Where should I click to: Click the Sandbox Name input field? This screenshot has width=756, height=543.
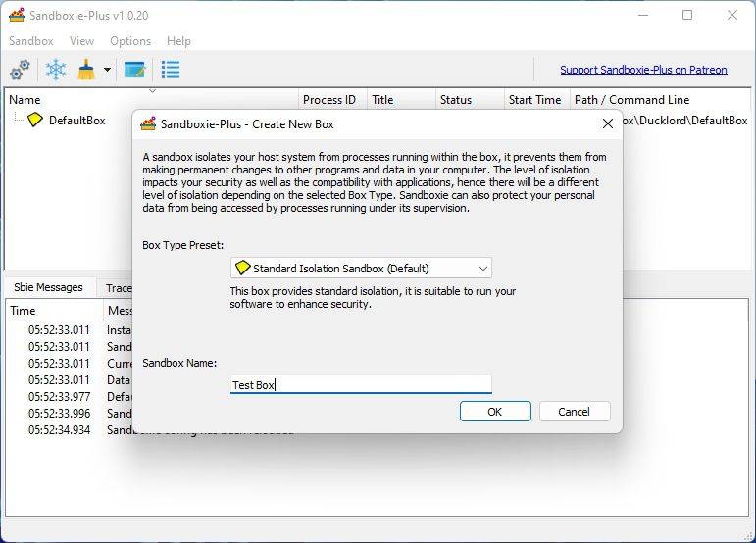click(x=361, y=384)
